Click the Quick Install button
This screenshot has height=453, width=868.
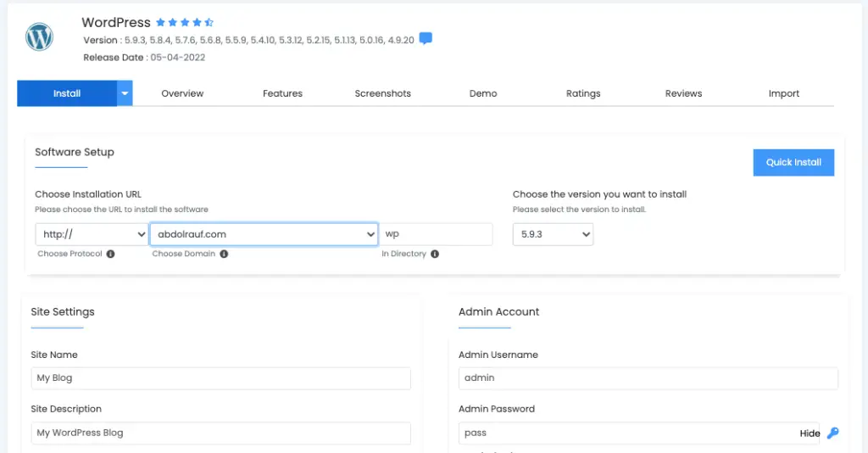click(793, 162)
